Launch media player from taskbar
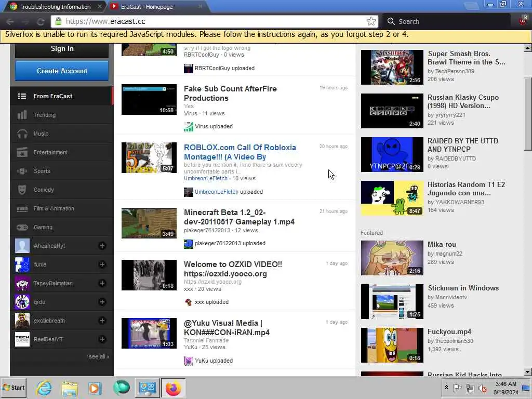Screen dimensions: 532x399 click(x=95, y=388)
